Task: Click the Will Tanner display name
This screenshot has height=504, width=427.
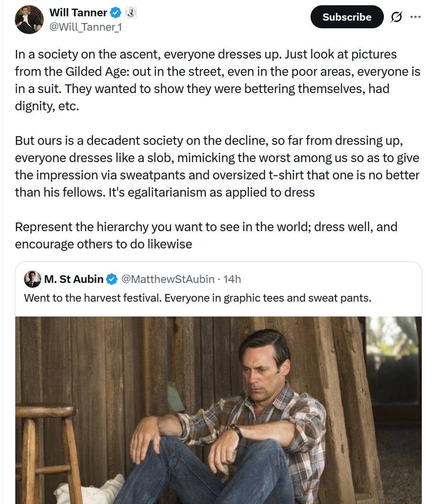Action: [78, 13]
